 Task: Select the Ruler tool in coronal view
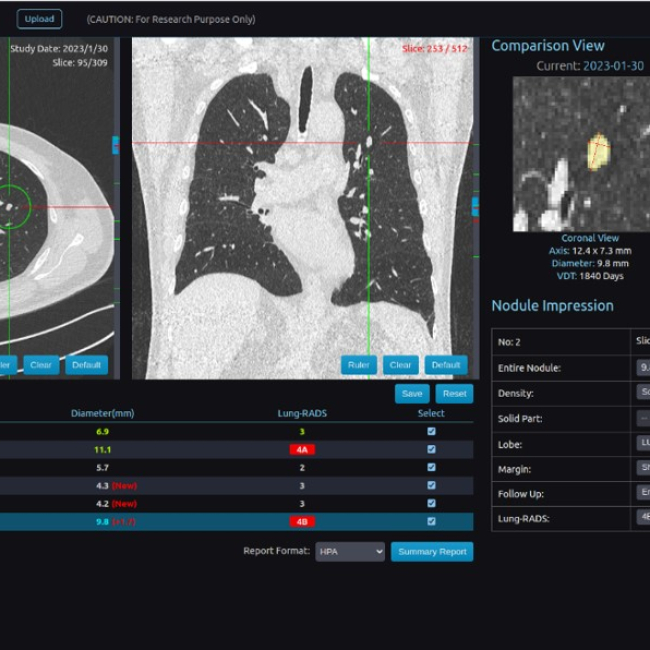pos(358,365)
